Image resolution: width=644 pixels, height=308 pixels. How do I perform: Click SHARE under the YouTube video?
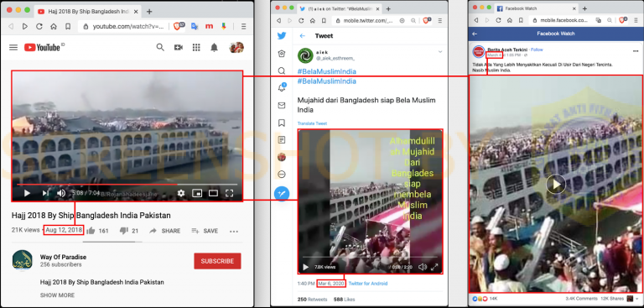pos(164,231)
